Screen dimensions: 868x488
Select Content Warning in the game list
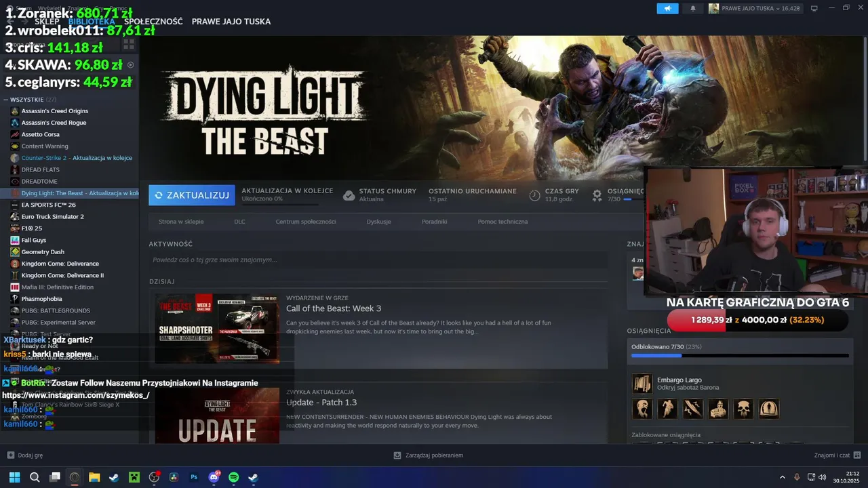45,146
